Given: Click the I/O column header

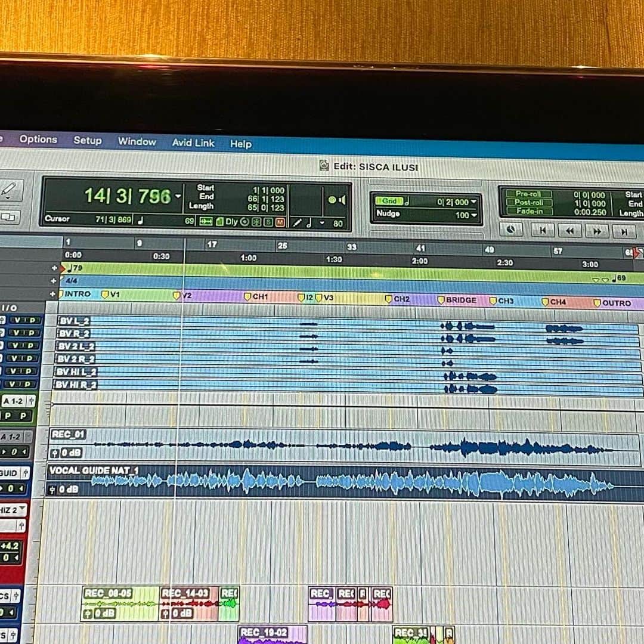Looking at the screenshot, I should tap(9, 308).
